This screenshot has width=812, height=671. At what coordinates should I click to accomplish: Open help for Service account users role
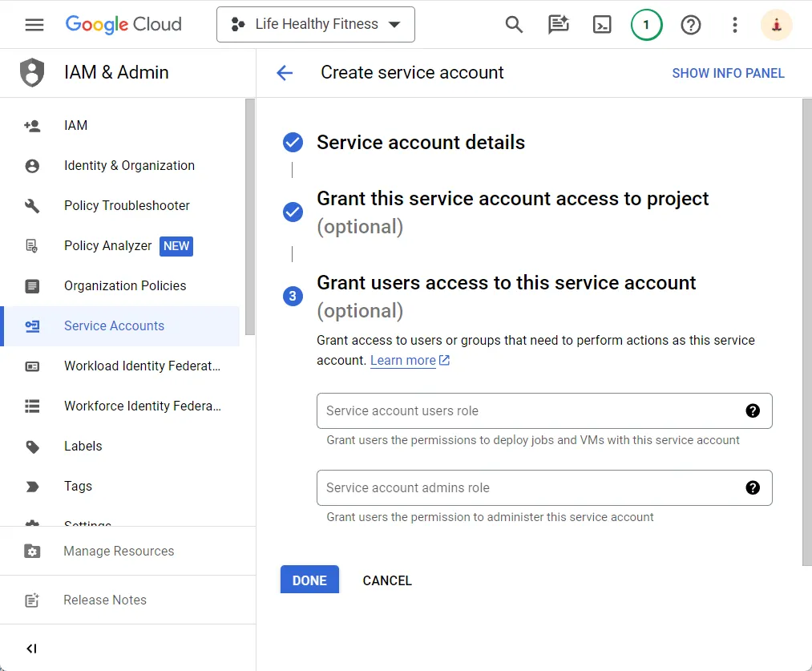tap(753, 410)
